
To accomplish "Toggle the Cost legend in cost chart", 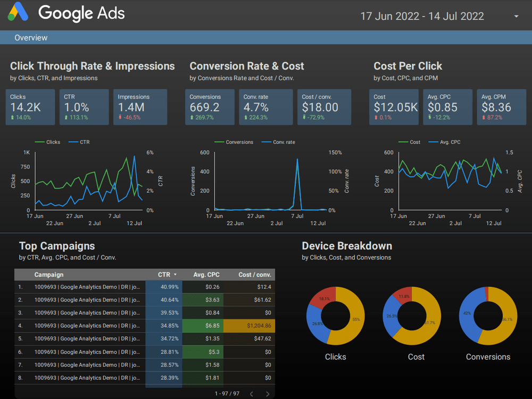I will click(x=409, y=142).
